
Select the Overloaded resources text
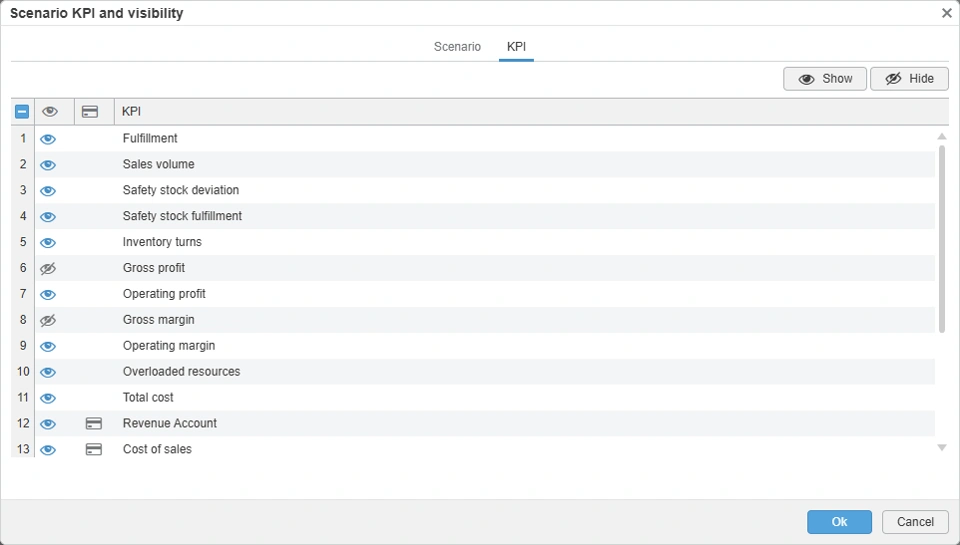pos(181,372)
